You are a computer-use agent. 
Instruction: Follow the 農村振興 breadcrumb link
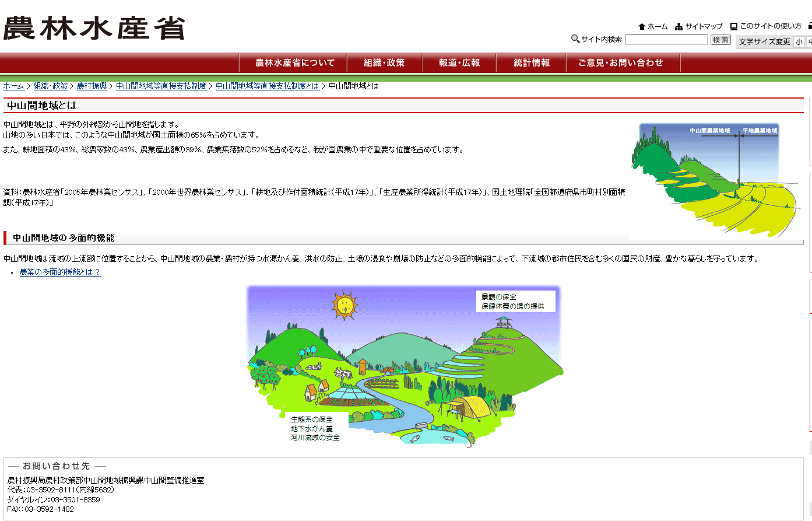coord(92,86)
